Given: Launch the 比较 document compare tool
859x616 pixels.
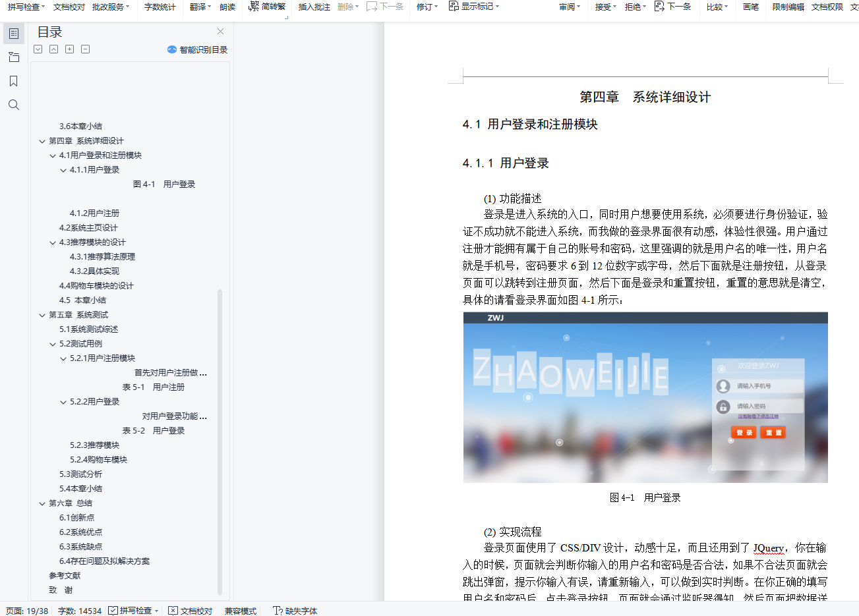Looking at the screenshot, I should pos(716,7).
